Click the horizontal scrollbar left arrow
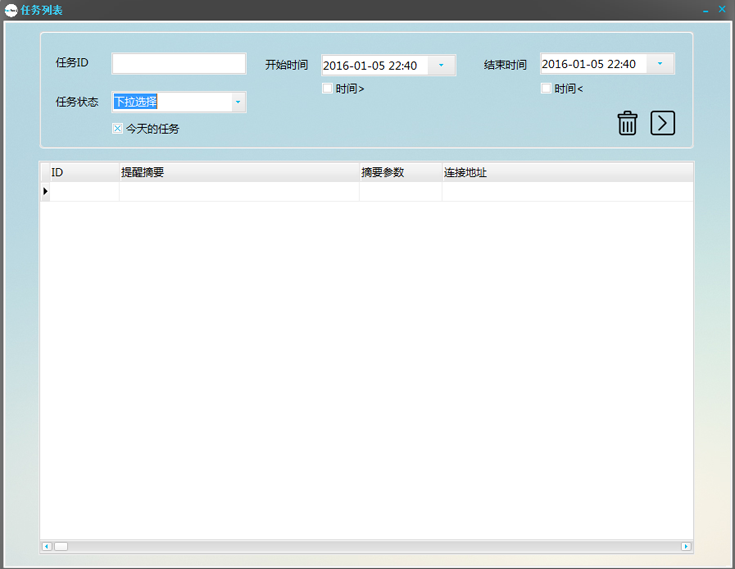The image size is (735, 569). [47, 547]
